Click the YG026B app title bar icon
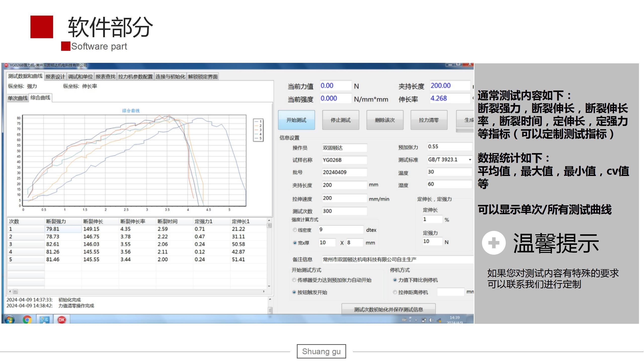 click(x=6, y=65)
